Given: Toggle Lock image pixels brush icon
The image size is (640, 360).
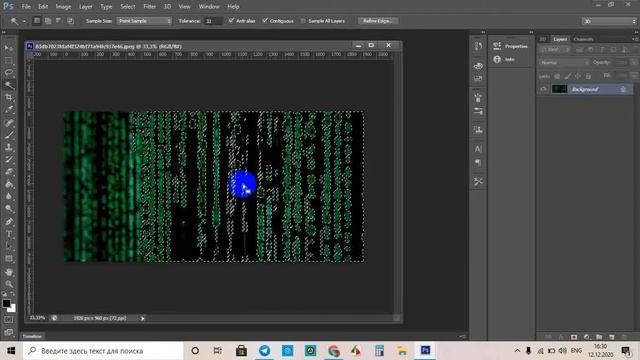Looking at the screenshot, I should click(567, 76).
